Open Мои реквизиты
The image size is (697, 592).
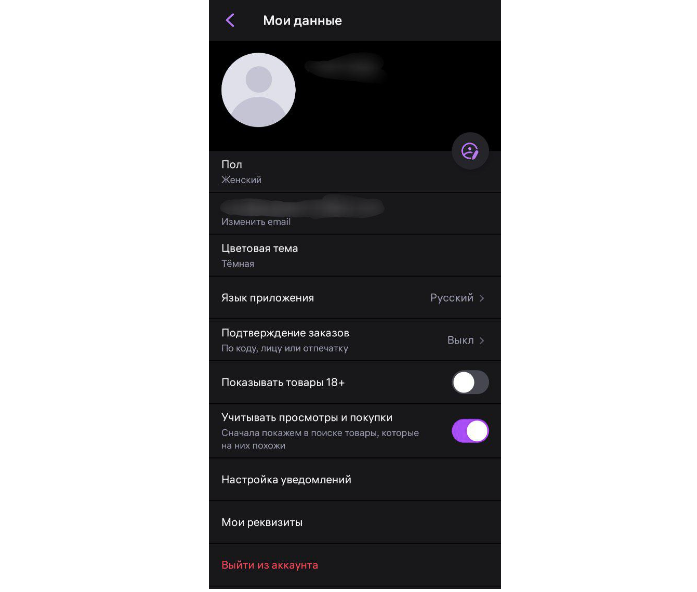coord(355,522)
